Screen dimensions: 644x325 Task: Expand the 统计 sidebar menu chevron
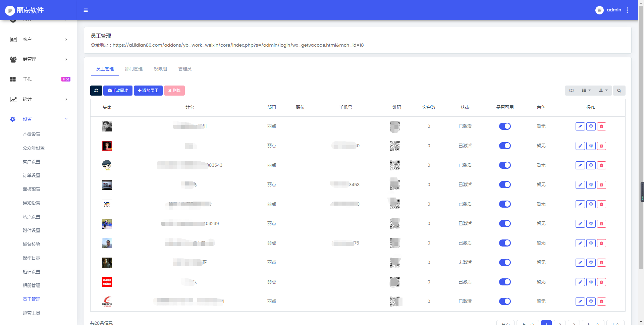click(66, 99)
